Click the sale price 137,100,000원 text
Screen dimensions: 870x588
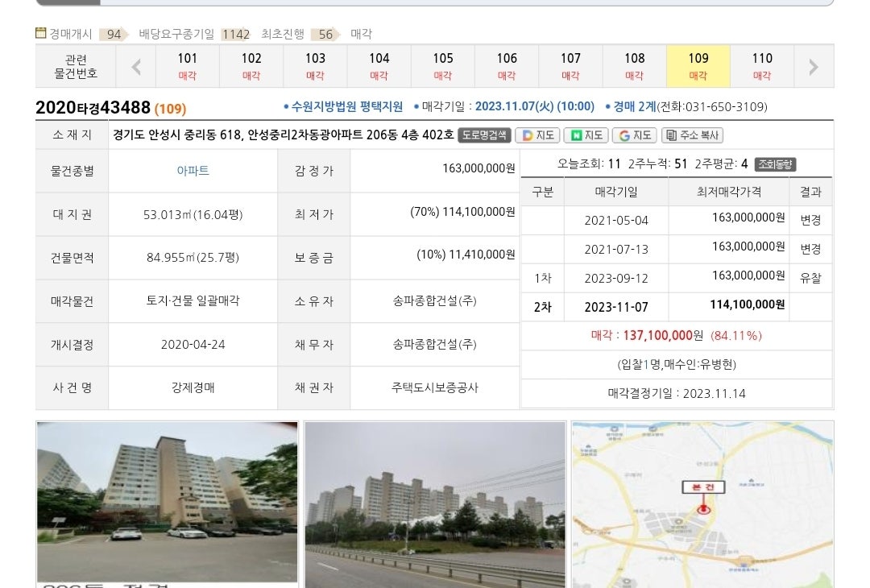click(x=663, y=336)
